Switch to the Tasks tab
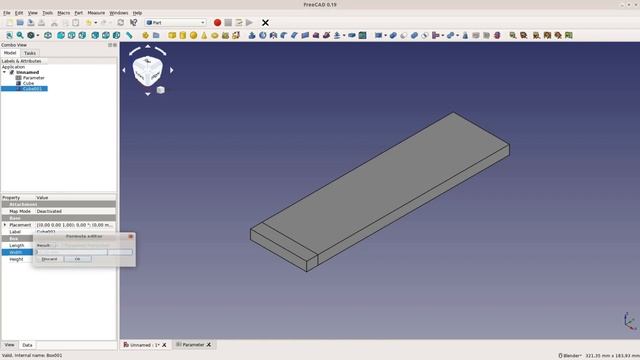Screen dimensions: 640x360 tap(30, 53)
